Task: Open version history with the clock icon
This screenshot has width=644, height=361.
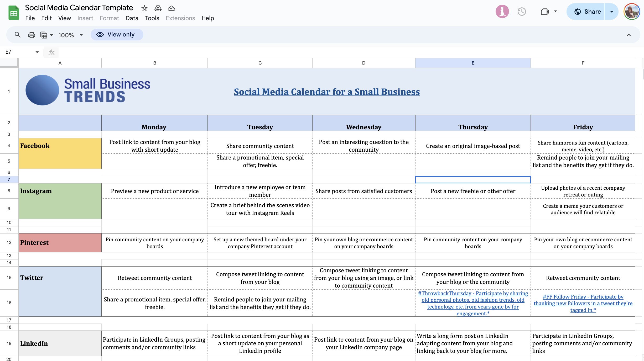Action: 522,12
